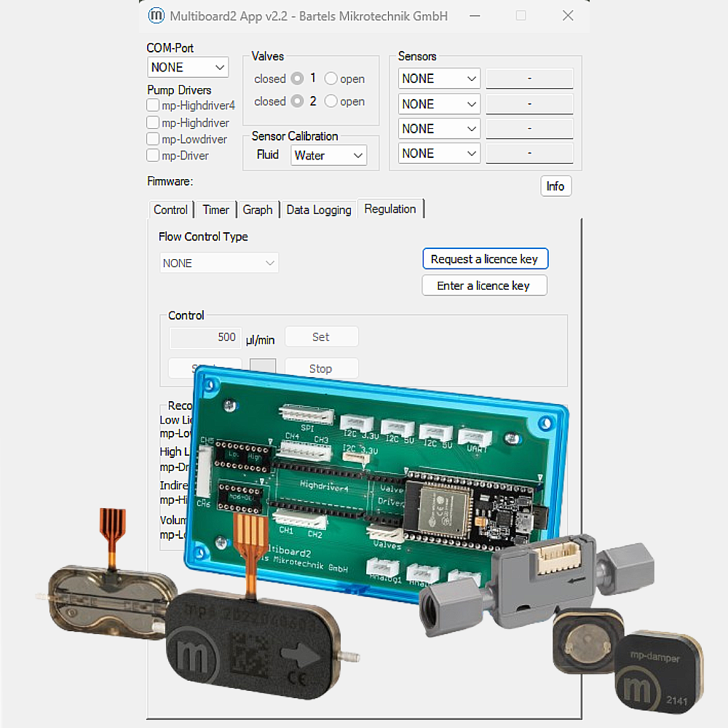Expand the Flow Control Type dropdown
Image resolution: width=728 pixels, height=728 pixels.
pos(218,264)
